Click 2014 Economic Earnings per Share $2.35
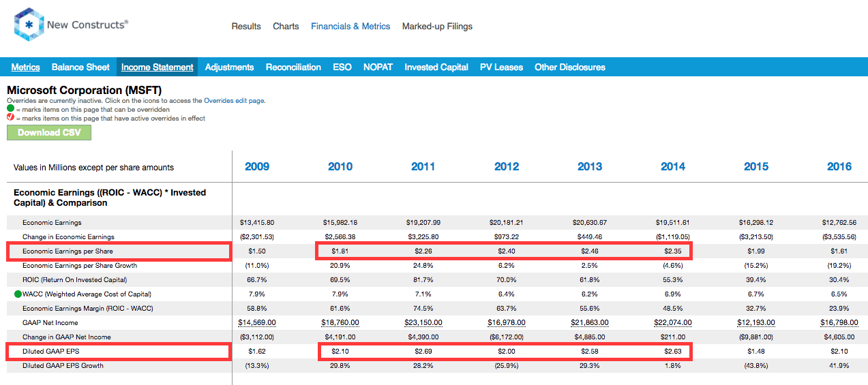Viewport: 868px width, 385px height. pos(673,251)
